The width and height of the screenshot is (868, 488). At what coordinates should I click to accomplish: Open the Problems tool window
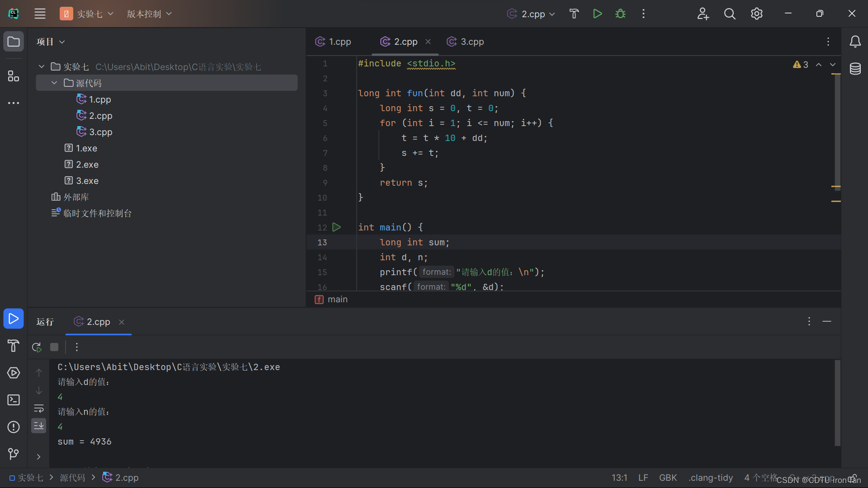tap(14, 427)
